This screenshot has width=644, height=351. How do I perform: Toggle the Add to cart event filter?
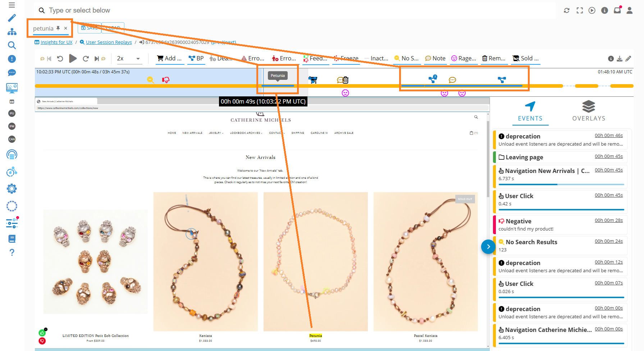coord(170,59)
